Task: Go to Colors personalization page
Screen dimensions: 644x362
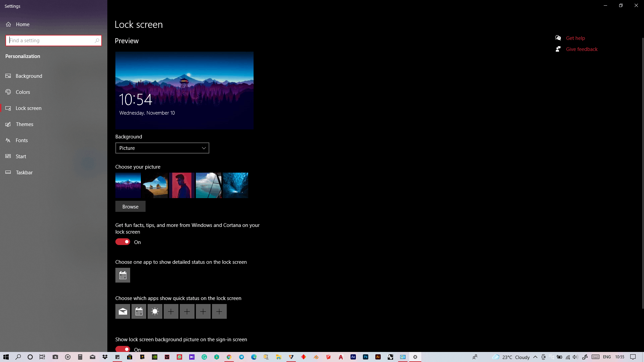Action: 23,92
